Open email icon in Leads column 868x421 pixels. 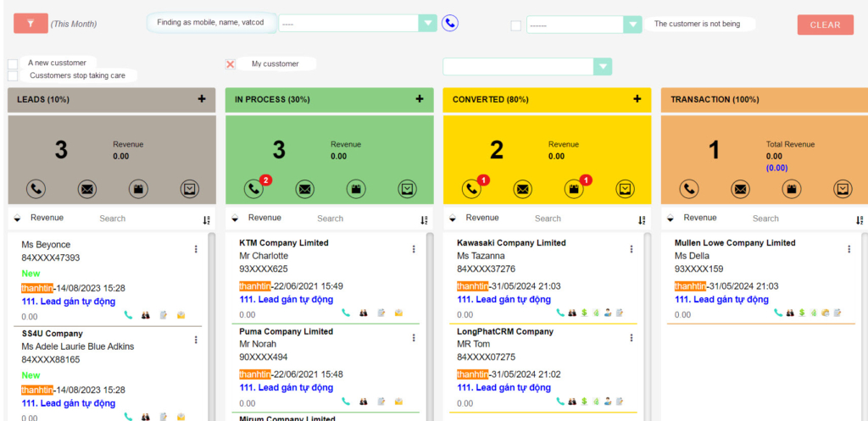[87, 189]
